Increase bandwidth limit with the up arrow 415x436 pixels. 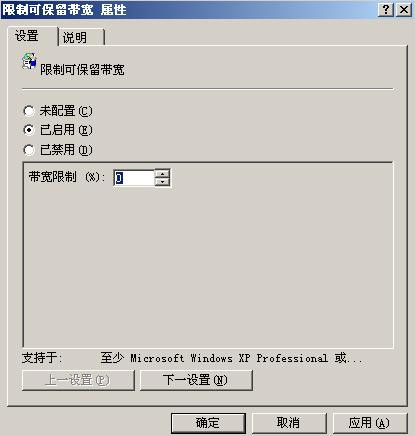[162, 174]
